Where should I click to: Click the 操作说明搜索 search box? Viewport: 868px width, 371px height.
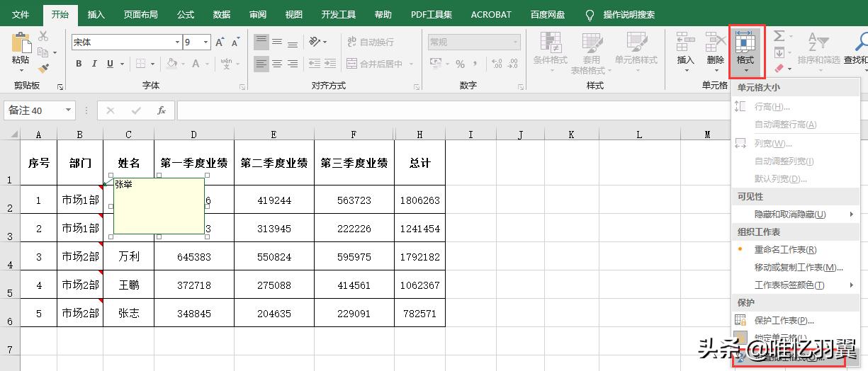(x=629, y=14)
